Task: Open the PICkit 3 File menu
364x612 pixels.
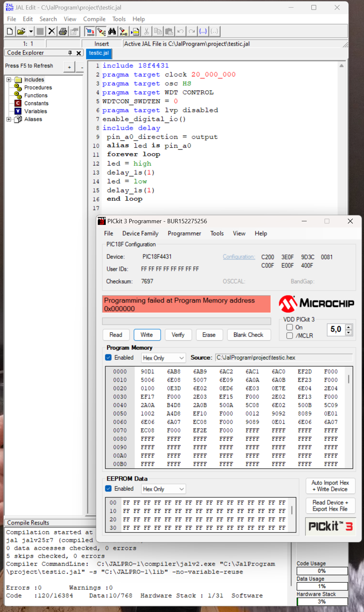Action: (x=108, y=233)
